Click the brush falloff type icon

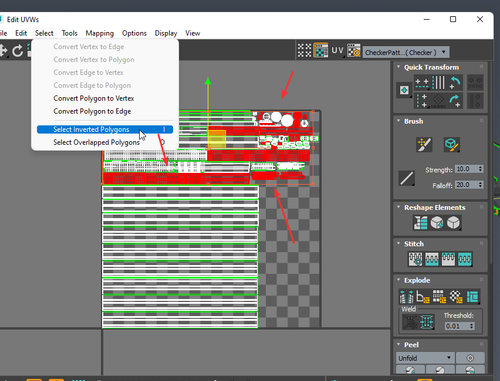coord(407,178)
